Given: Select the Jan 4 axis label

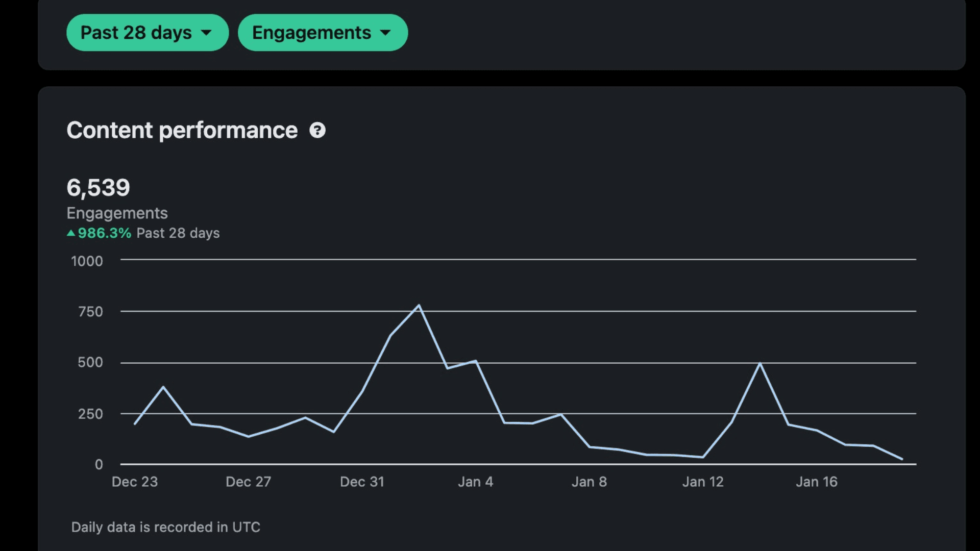Looking at the screenshot, I should pos(476,482).
